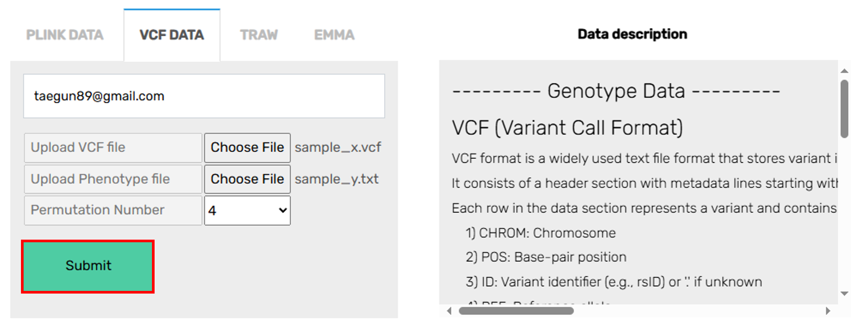The height and width of the screenshot is (331, 868).
Task: Click the Data description heading
Action: tap(632, 34)
